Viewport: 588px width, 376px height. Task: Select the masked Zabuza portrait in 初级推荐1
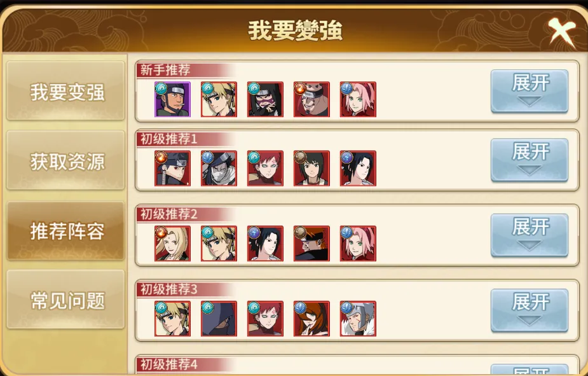[219, 169]
